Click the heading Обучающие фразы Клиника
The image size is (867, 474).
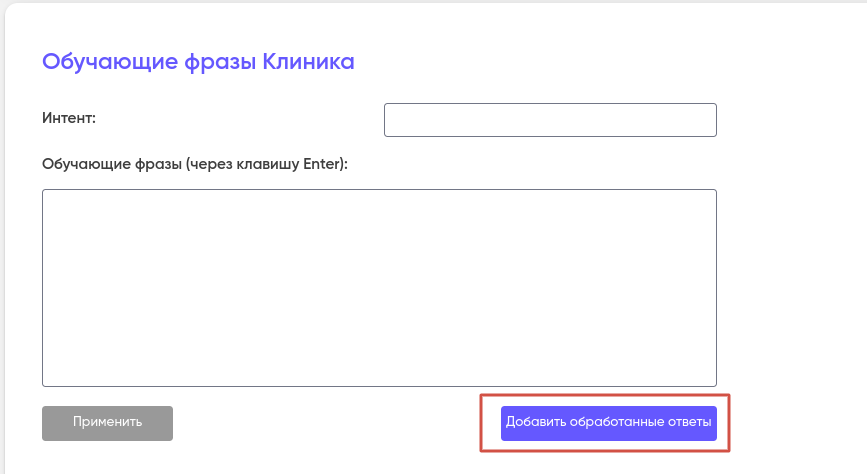point(198,62)
